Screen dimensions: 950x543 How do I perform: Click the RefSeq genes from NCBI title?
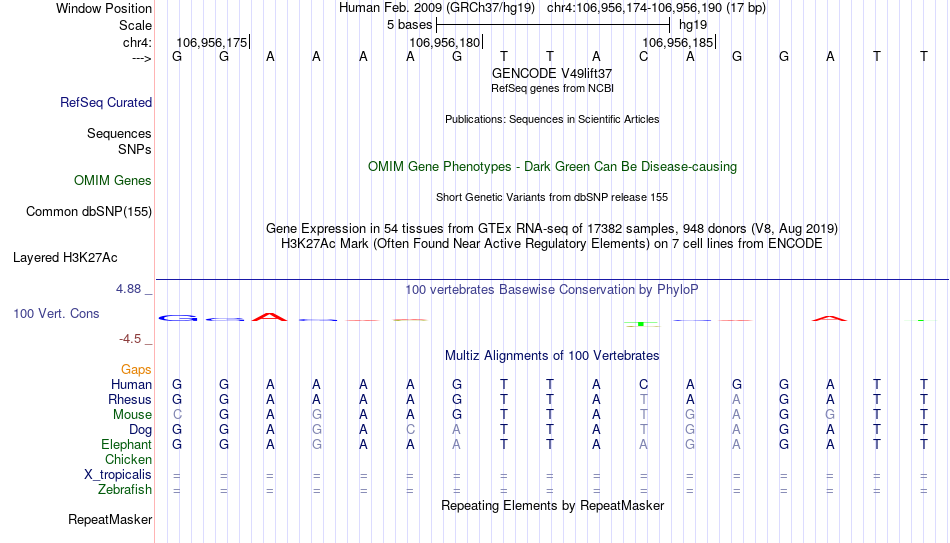coord(552,88)
